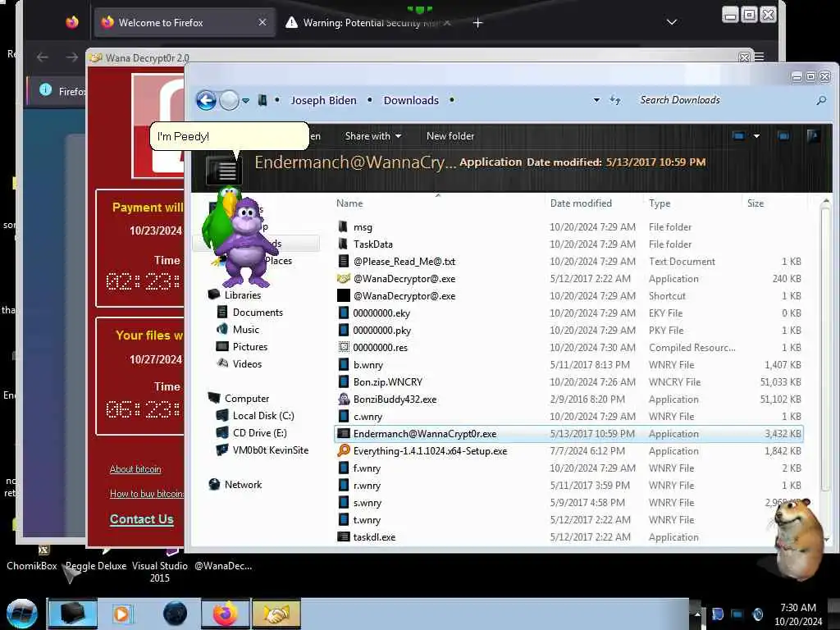Click the refresh icon beside the address bar

(x=615, y=100)
